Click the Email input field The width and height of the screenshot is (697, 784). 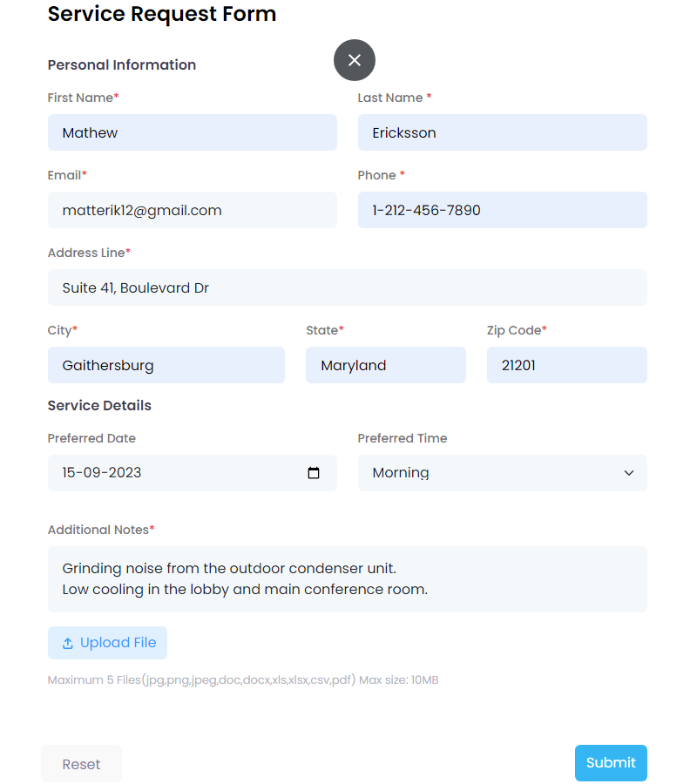point(192,210)
